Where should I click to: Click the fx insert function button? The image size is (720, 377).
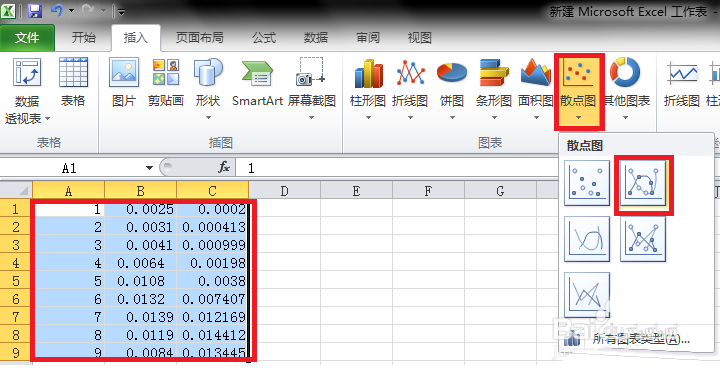(224, 167)
